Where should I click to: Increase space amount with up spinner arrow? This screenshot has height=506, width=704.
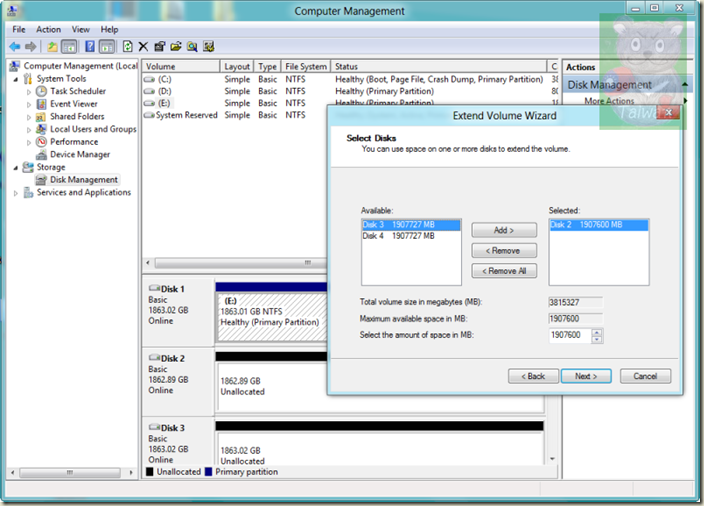coord(598,331)
